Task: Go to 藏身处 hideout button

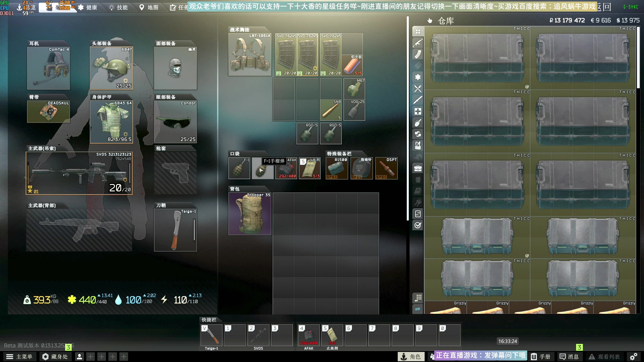Action: (x=55, y=356)
